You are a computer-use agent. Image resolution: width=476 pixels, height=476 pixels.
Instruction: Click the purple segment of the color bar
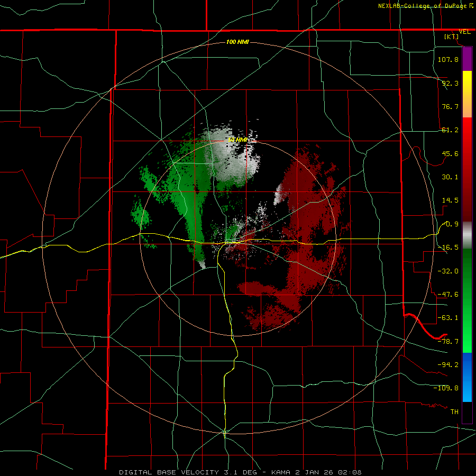tap(467, 59)
